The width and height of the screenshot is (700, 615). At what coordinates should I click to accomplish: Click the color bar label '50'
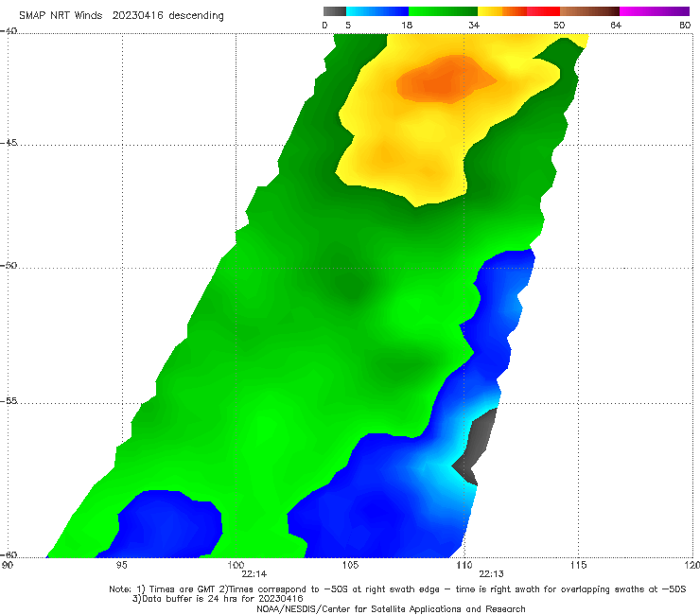pos(559,25)
